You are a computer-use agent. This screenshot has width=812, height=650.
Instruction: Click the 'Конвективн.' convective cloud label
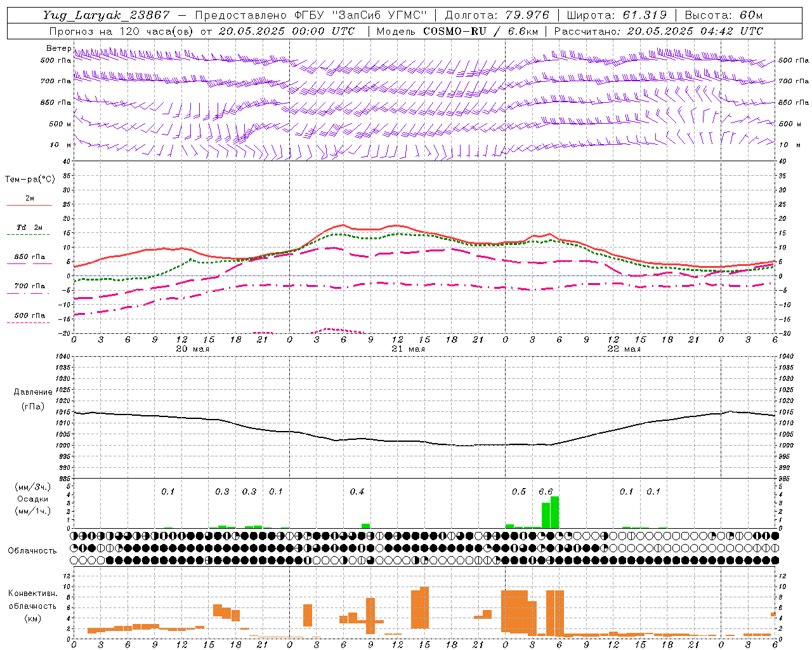pos(32,594)
